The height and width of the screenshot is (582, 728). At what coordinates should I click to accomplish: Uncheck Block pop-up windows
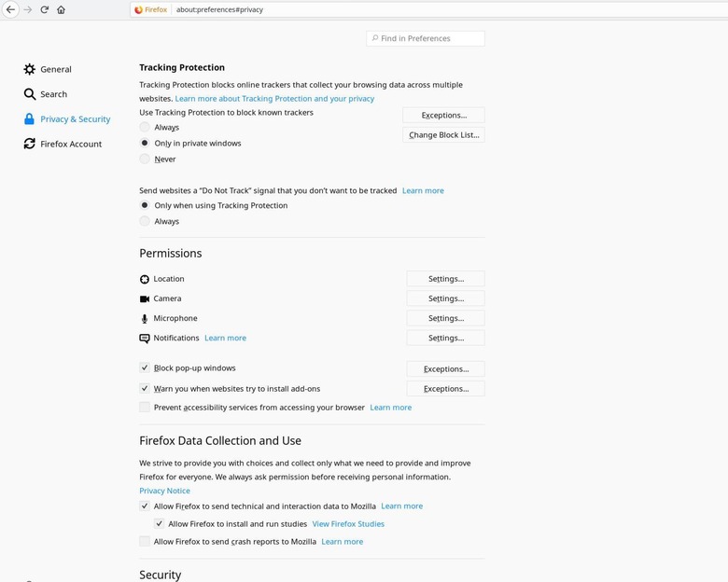pyautogui.click(x=145, y=368)
